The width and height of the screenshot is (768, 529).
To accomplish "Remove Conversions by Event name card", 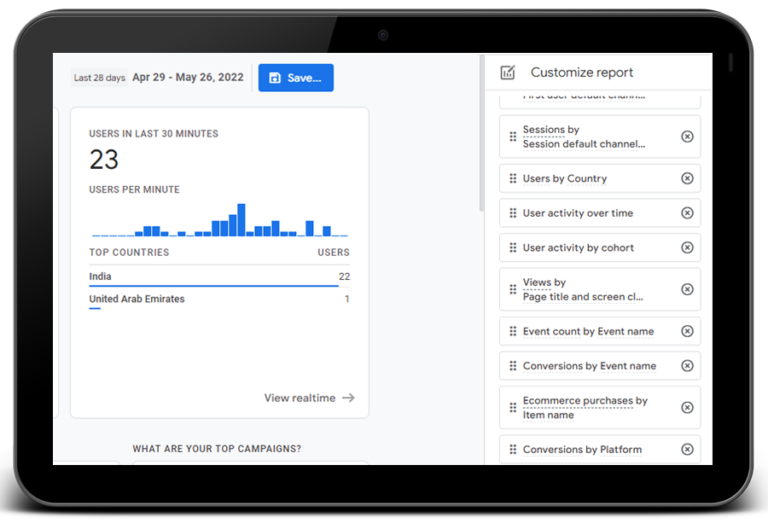I will pos(687,366).
